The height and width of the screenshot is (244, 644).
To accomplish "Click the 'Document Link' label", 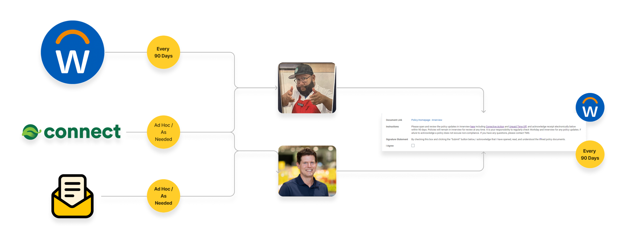I will tap(394, 120).
